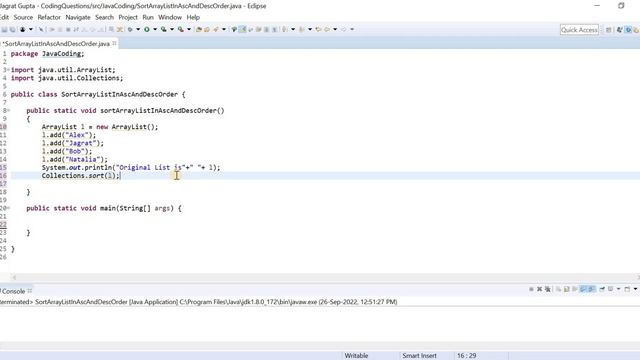
Task: Click the Smart Insert status bar entry
Action: click(x=419, y=356)
